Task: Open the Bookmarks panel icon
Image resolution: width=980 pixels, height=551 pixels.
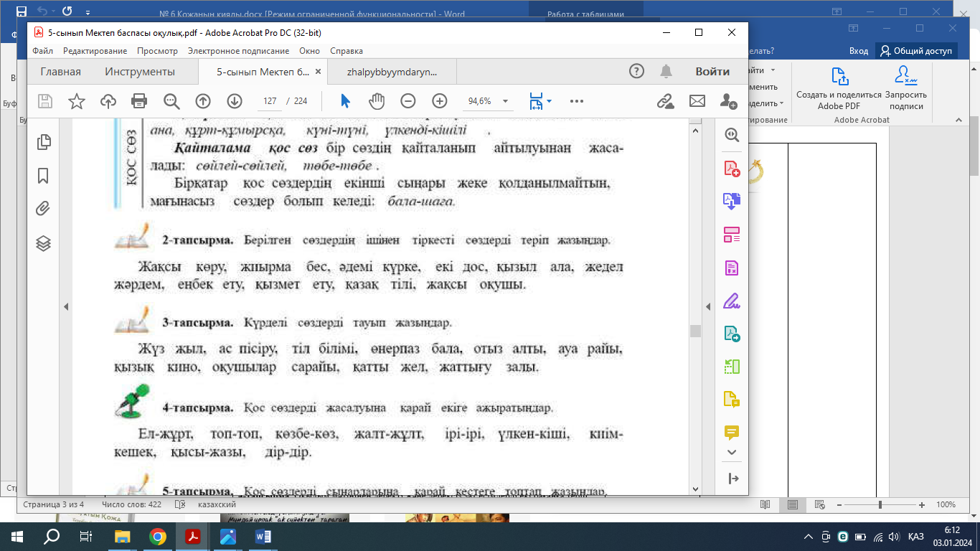Action: [x=43, y=175]
